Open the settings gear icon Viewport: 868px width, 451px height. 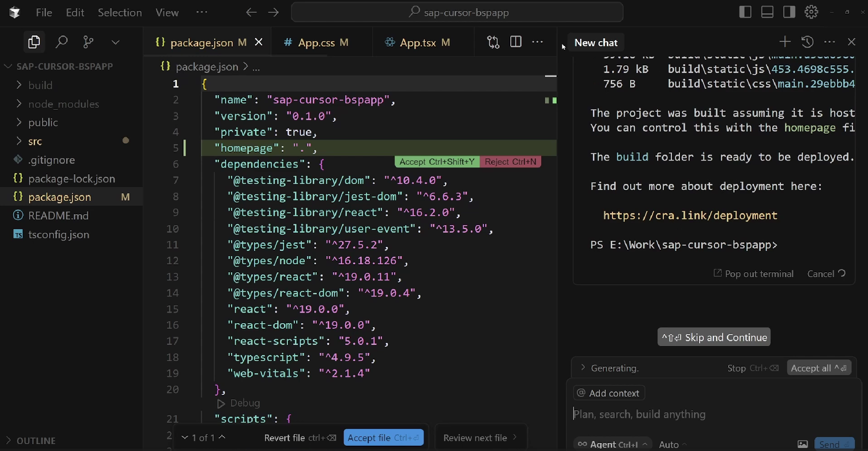click(811, 12)
